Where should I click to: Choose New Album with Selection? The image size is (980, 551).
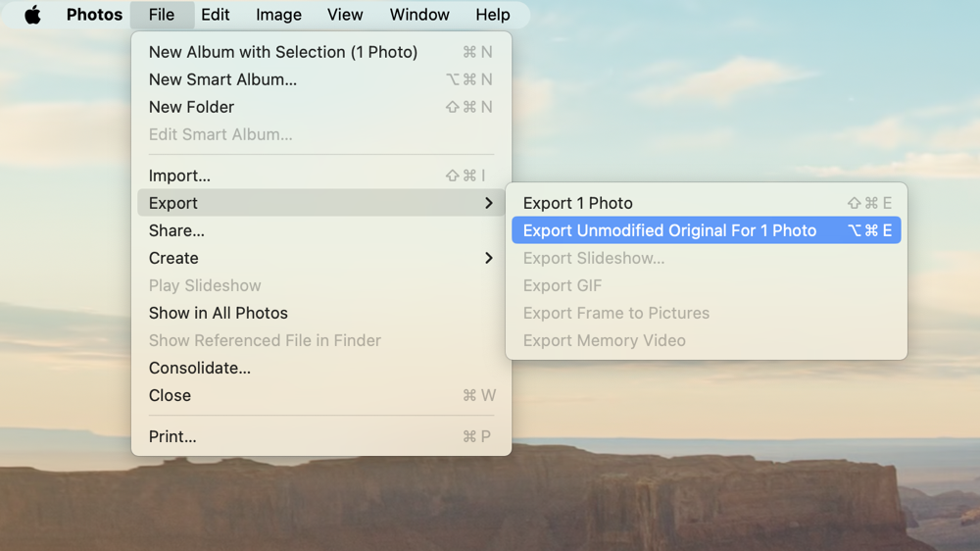(283, 52)
